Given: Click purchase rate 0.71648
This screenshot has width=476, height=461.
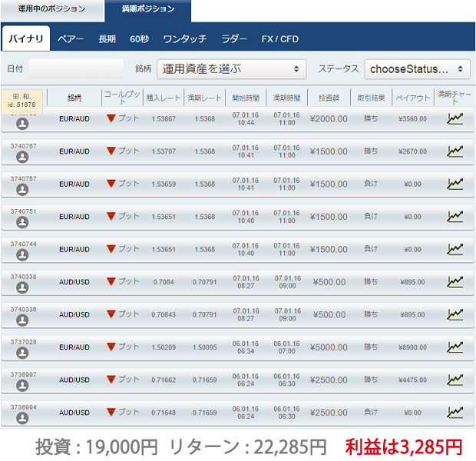Looking at the screenshot, I should (164, 413).
